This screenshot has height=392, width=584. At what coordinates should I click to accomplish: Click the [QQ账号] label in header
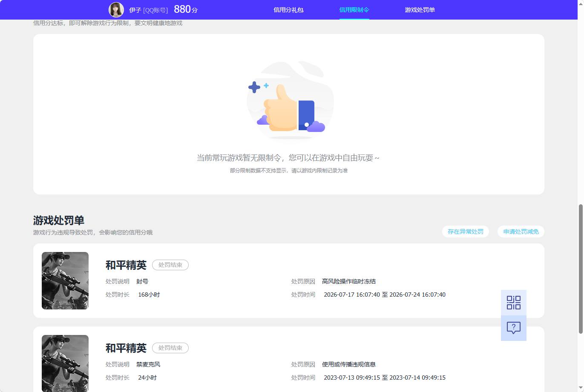point(155,10)
